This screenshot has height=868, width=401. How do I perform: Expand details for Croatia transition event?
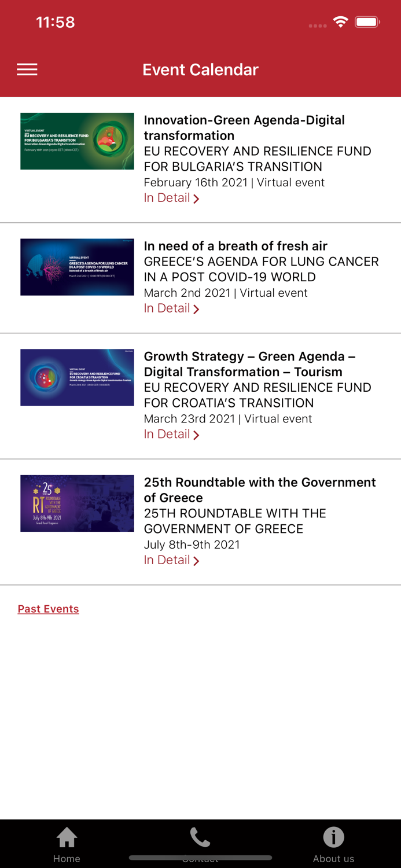click(171, 434)
